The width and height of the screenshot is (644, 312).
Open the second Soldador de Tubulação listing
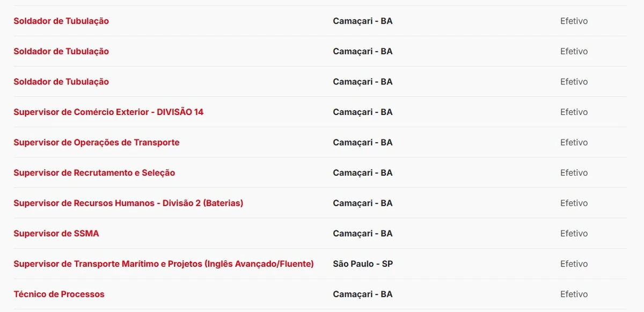click(61, 52)
